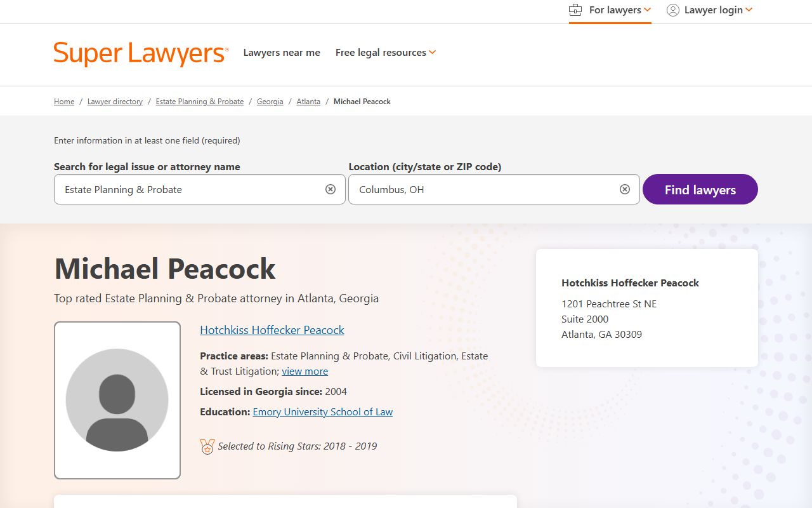Select the Georgia breadcrumb link
This screenshot has width=812, height=508.
[270, 102]
